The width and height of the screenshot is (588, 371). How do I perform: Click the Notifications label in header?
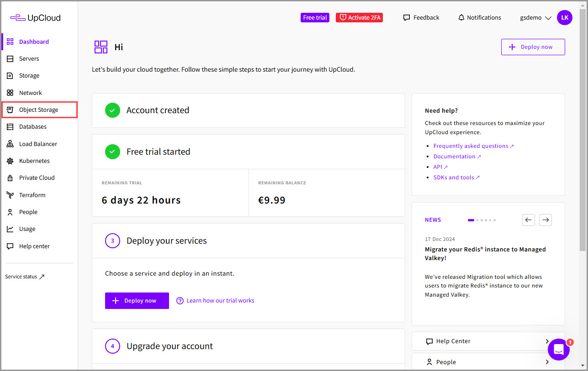coord(484,18)
